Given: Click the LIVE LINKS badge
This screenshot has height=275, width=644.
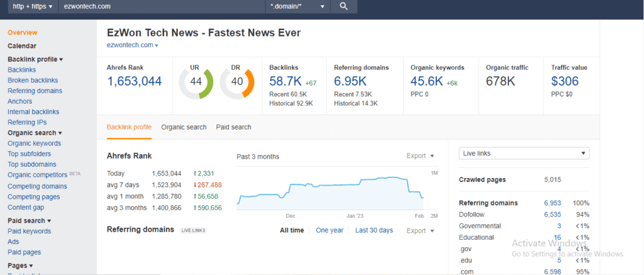Looking at the screenshot, I should click(x=194, y=230).
